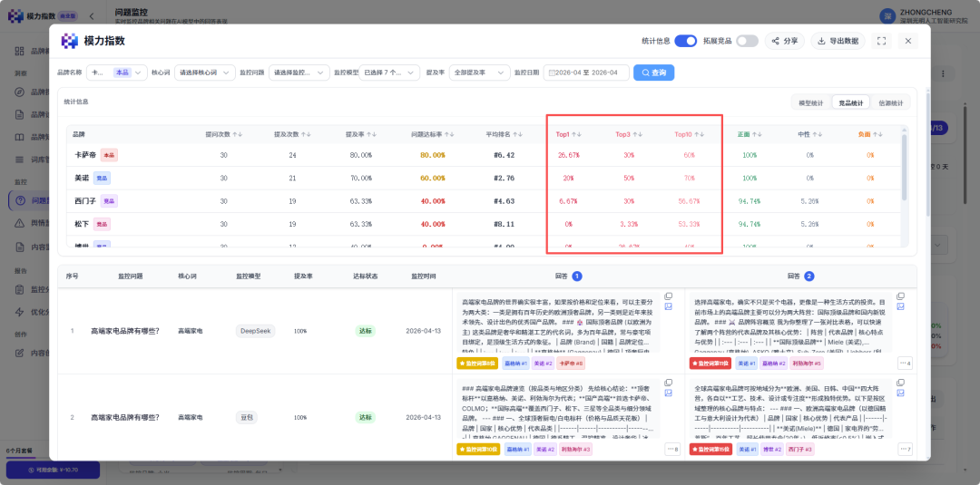This screenshot has width=980, height=485.
Task: Open image icon for 豆包 answer 1
Action: click(x=668, y=393)
